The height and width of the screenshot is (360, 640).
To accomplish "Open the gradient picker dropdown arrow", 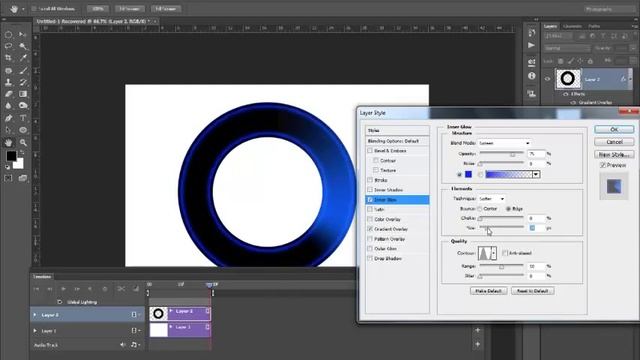I will pyautogui.click(x=536, y=174).
